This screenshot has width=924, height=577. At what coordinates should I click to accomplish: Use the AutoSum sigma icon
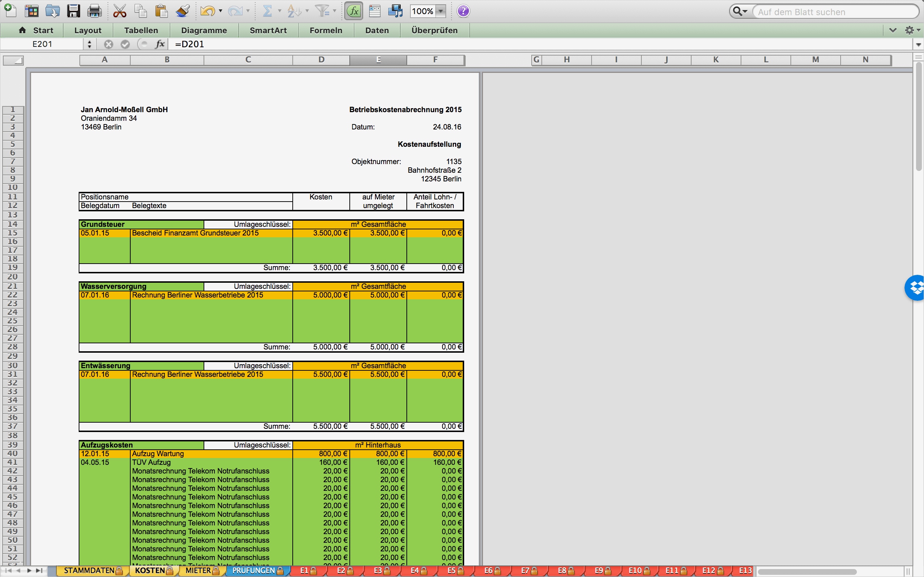(269, 11)
